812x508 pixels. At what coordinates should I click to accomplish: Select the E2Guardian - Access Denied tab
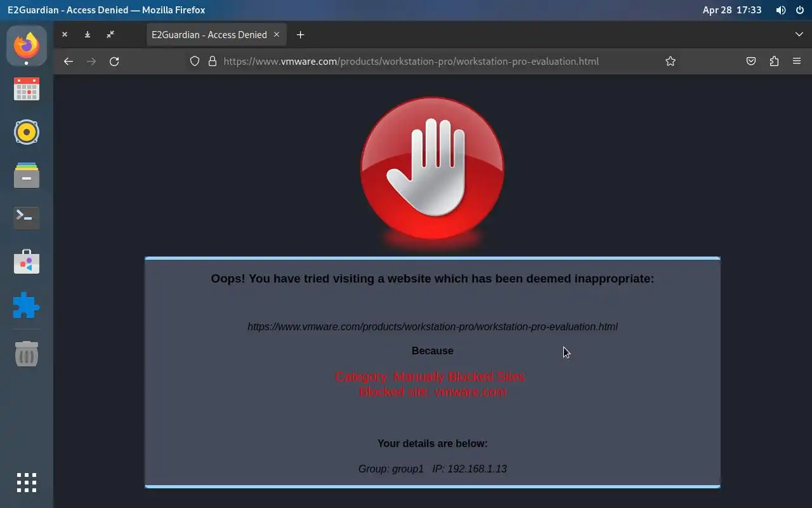pos(216,34)
